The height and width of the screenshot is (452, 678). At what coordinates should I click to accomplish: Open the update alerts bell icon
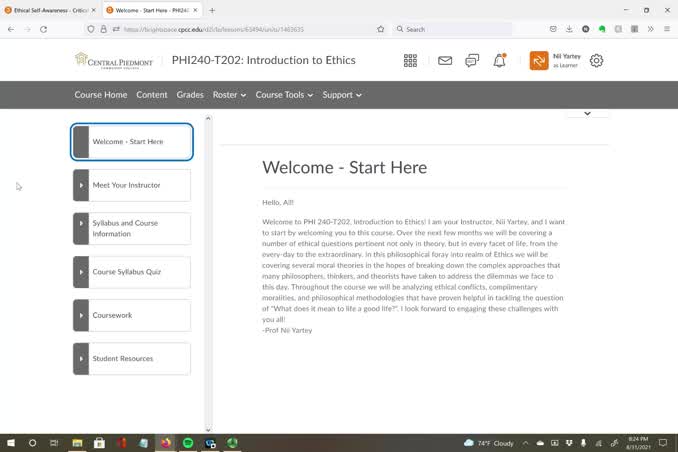coord(499,61)
